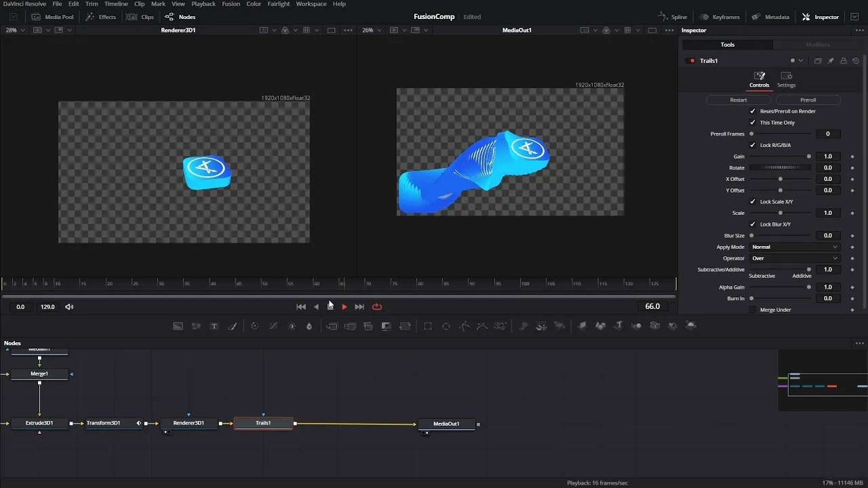Click the Media Pool icon
868x488 pixels.
point(37,17)
